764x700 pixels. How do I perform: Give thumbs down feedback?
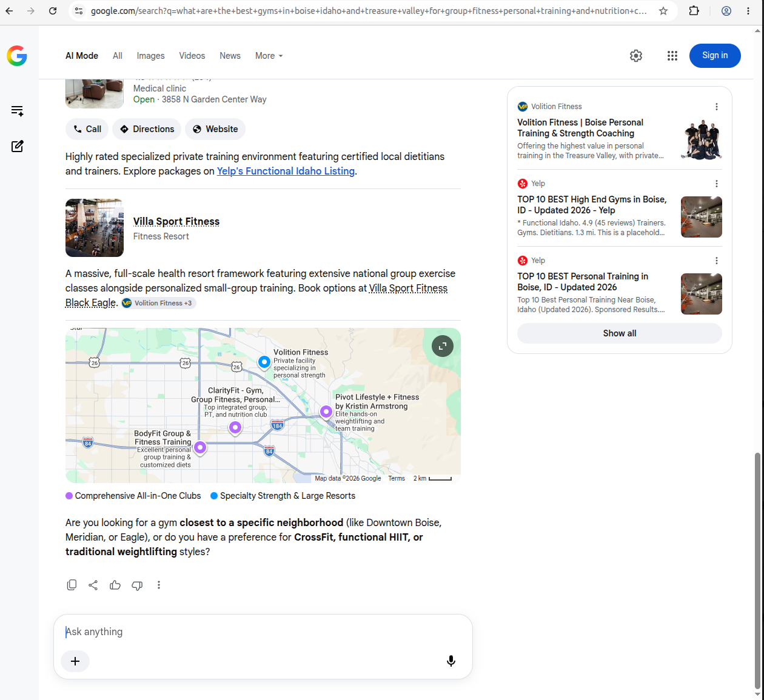click(137, 585)
